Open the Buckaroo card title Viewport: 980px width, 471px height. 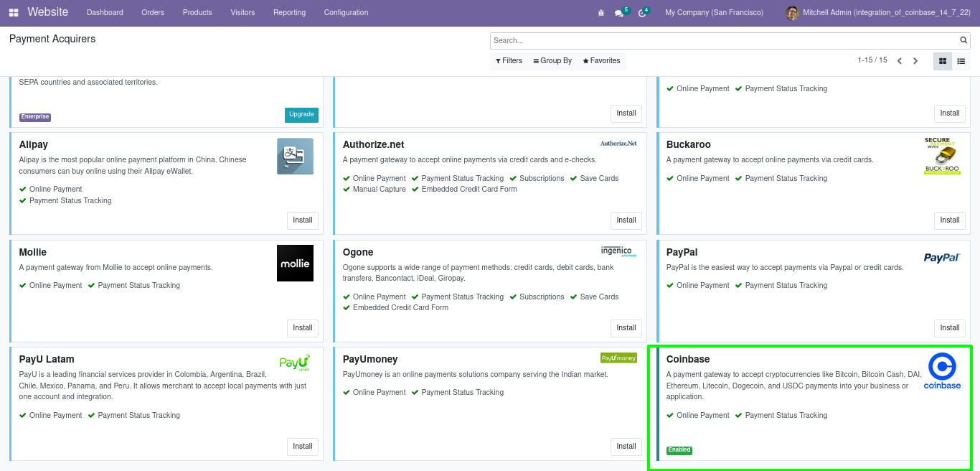point(689,144)
